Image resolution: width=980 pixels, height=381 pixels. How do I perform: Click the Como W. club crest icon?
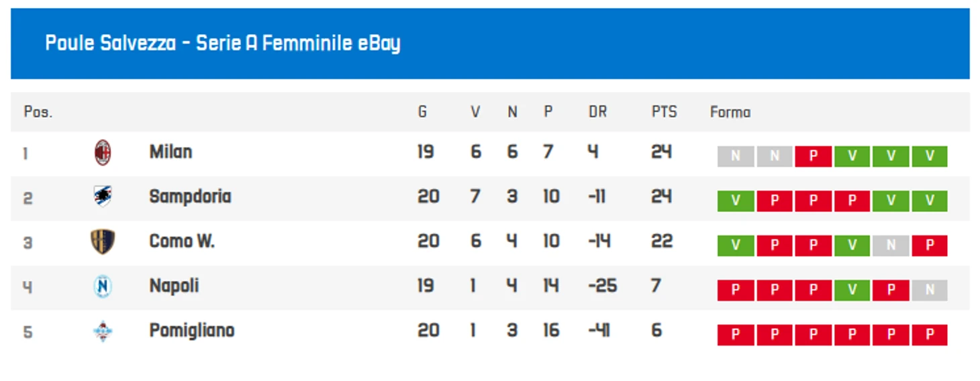pos(103,241)
